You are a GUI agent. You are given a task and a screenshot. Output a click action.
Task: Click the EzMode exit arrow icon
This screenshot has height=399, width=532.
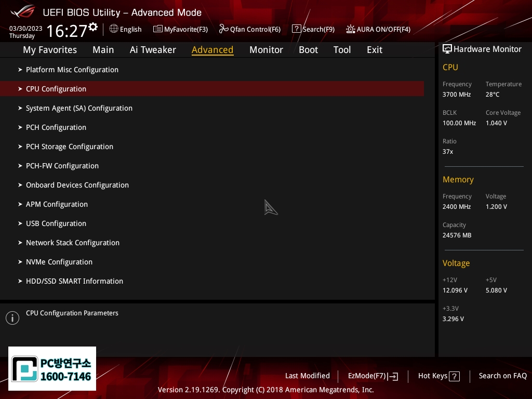[393, 376]
